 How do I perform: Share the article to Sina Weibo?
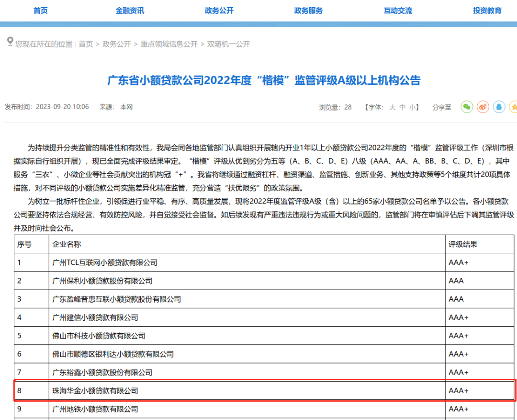(483, 107)
